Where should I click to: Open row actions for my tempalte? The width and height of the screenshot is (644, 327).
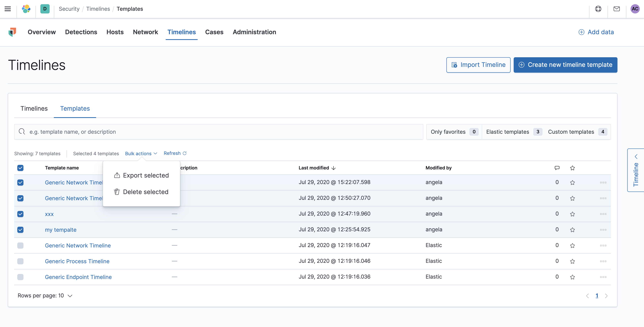pos(603,230)
